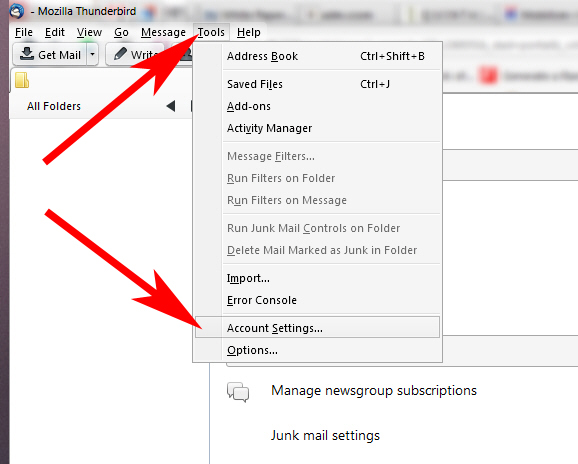Click the Thunderbird logo in title bar
The image size is (578, 464).
pyautogui.click(x=17, y=11)
